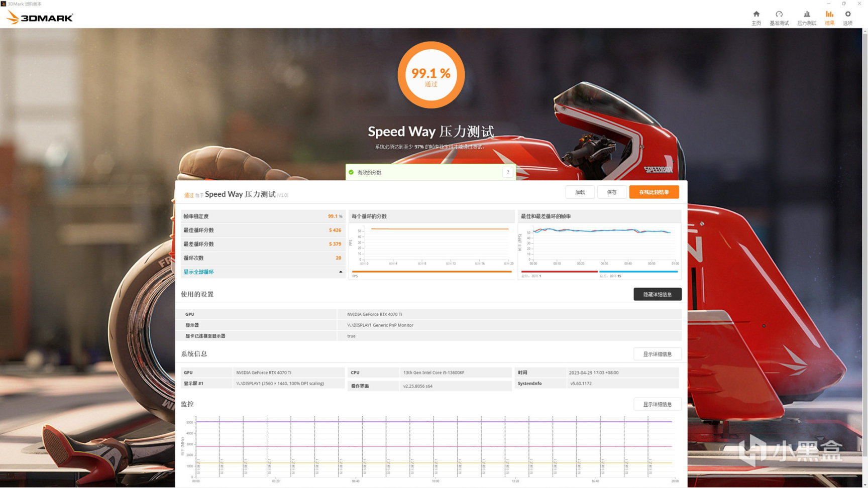Hide details with 隐藏详细信息 button

(657, 294)
